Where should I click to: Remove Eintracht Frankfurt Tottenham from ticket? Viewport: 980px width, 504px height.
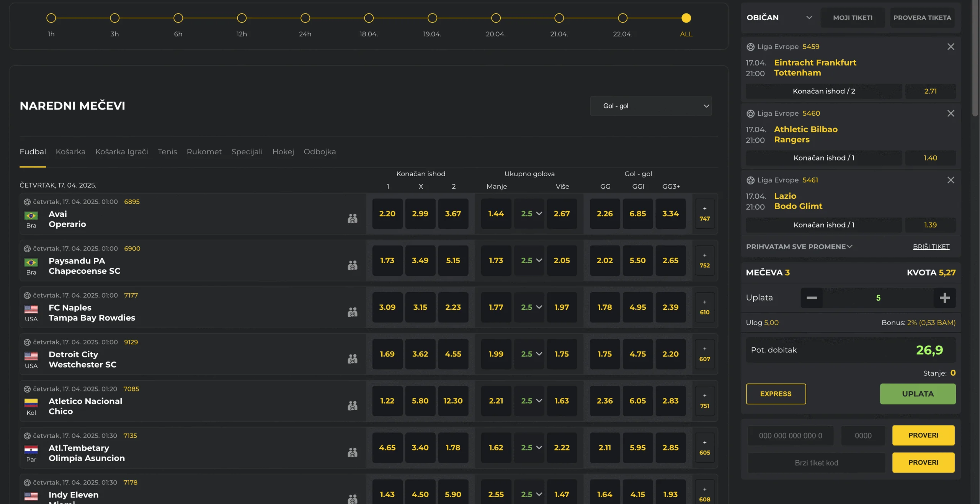(x=951, y=47)
